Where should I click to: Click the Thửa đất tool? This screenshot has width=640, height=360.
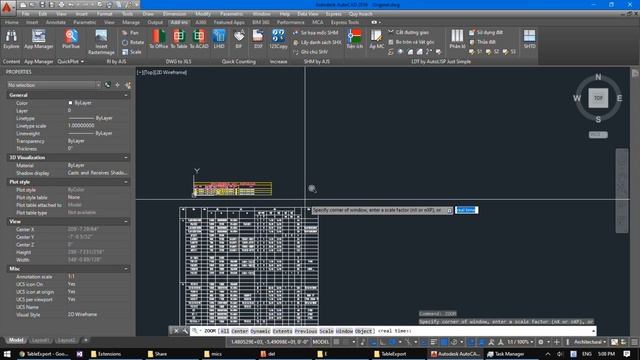tap(482, 42)
